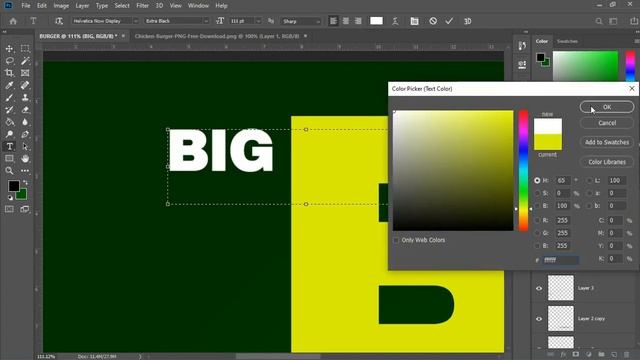
Task: Select the Path Selection tool
Action: pos(25,147)
